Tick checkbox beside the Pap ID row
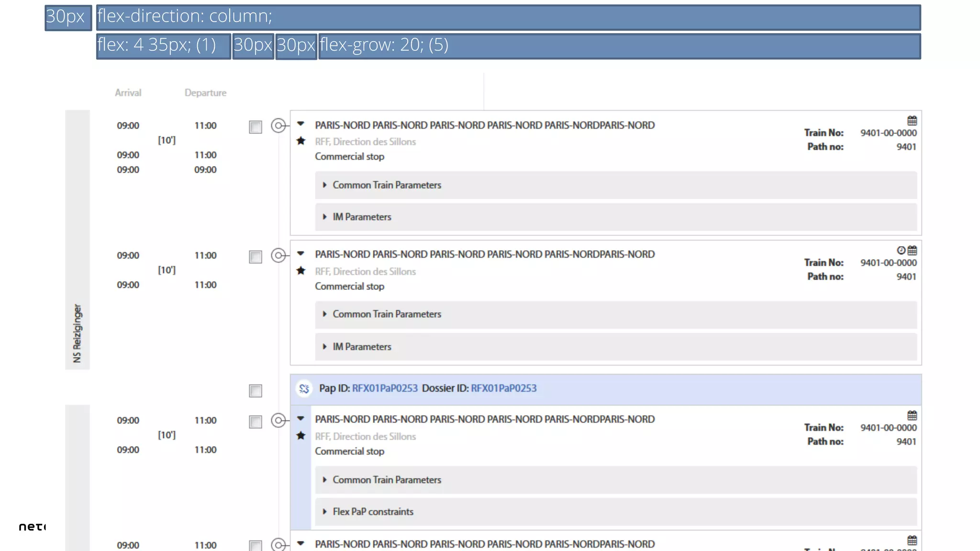Image resolution: width=980 pixels, height=551 pixels. point(256,391)
